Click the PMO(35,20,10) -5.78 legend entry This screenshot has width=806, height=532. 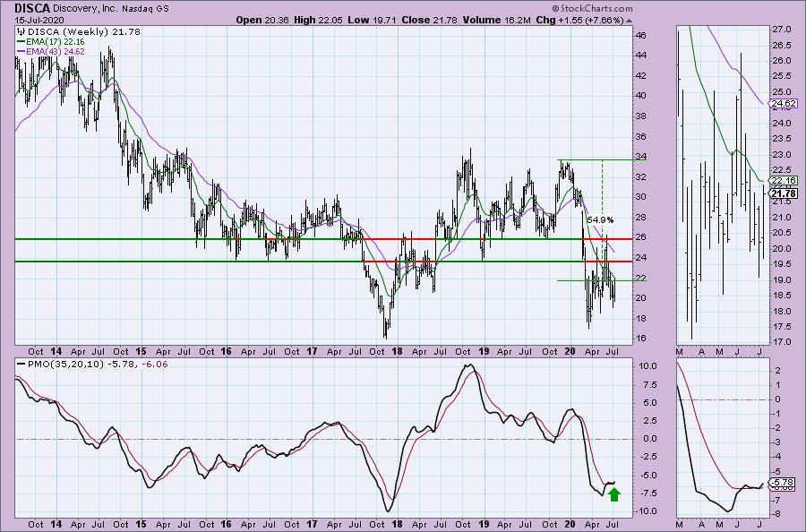76,364
